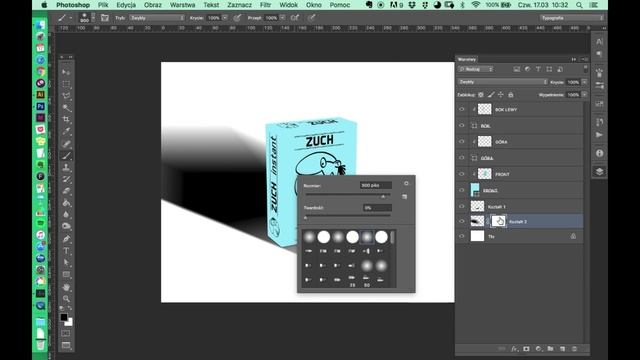Open the Widok menu
This screenshot has width=640, height=360.
point(288,5)
